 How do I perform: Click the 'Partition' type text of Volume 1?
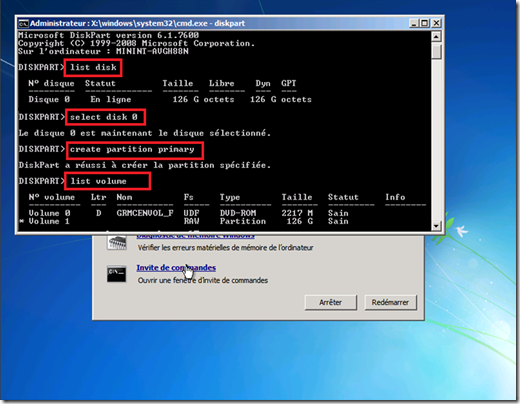click(243, 221)
